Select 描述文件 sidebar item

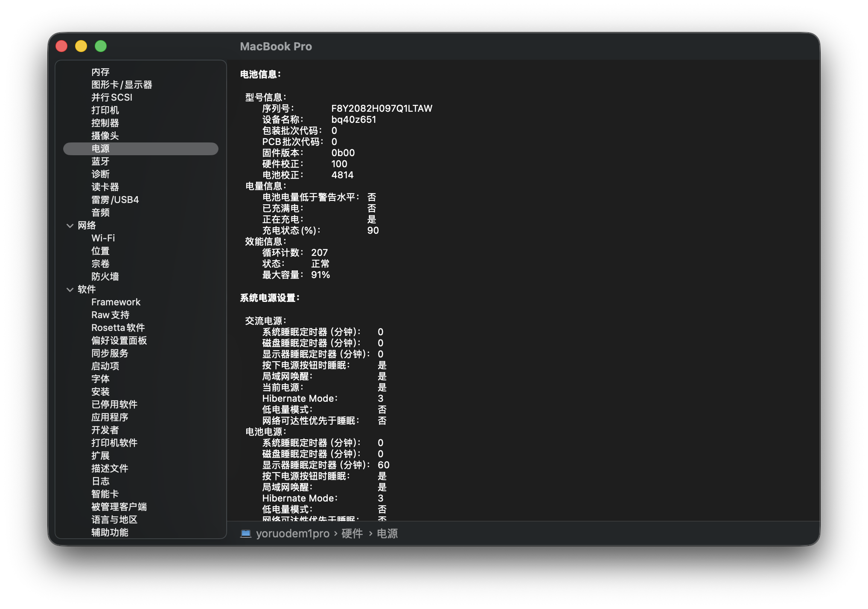(110, 469)
